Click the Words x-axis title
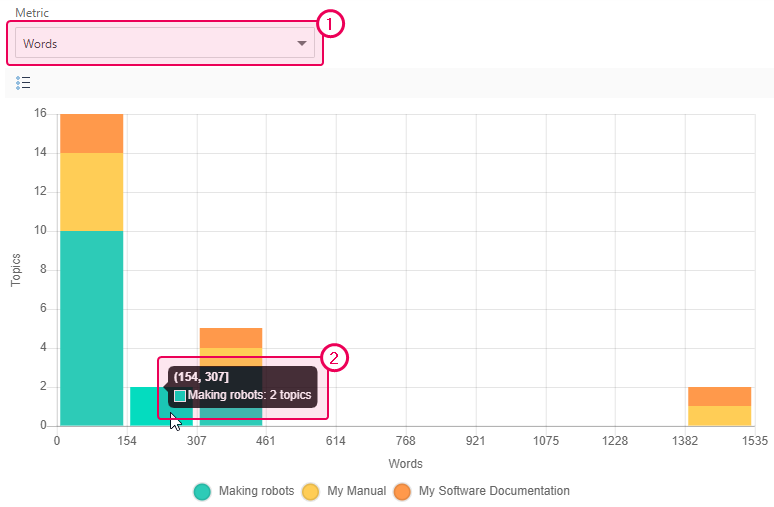Viewport: 774px width, 507px height. point(405,464)
